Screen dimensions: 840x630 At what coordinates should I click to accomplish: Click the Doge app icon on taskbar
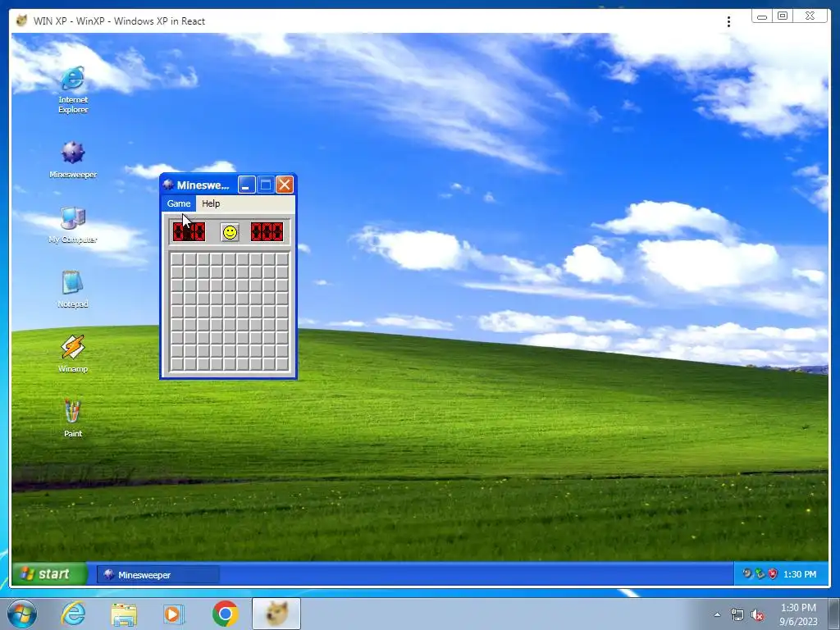coord(276,614)
